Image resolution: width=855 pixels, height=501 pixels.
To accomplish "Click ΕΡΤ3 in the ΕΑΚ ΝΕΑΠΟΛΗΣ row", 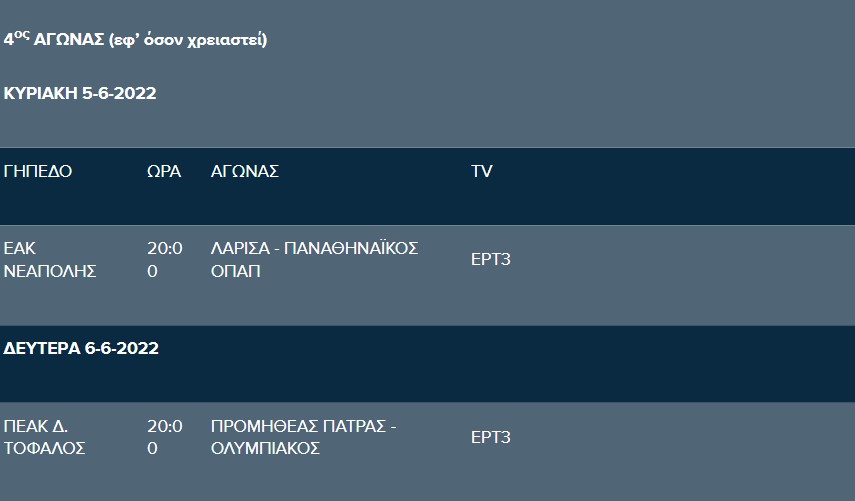I will point(491,259).
